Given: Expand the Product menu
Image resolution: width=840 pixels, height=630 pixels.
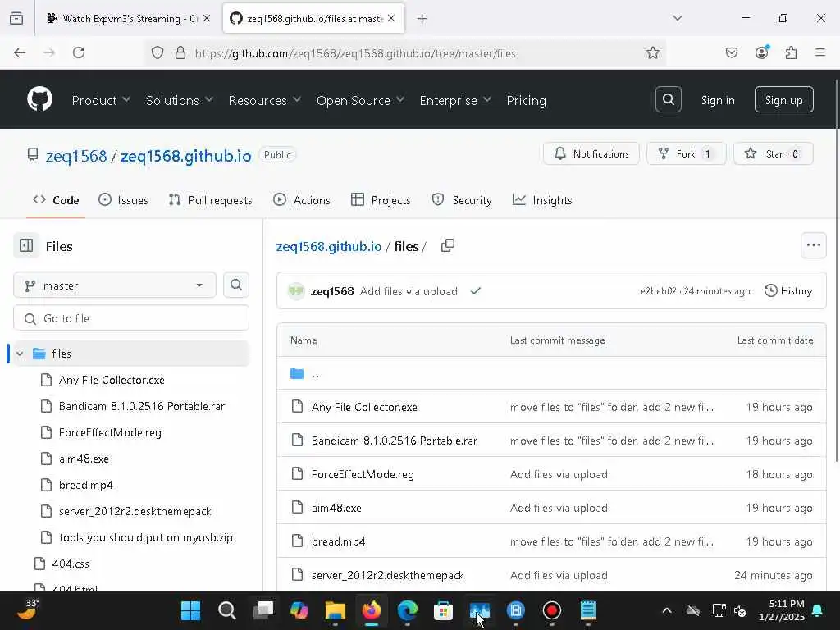Looking at the screenshot, I should coord(101,100).
